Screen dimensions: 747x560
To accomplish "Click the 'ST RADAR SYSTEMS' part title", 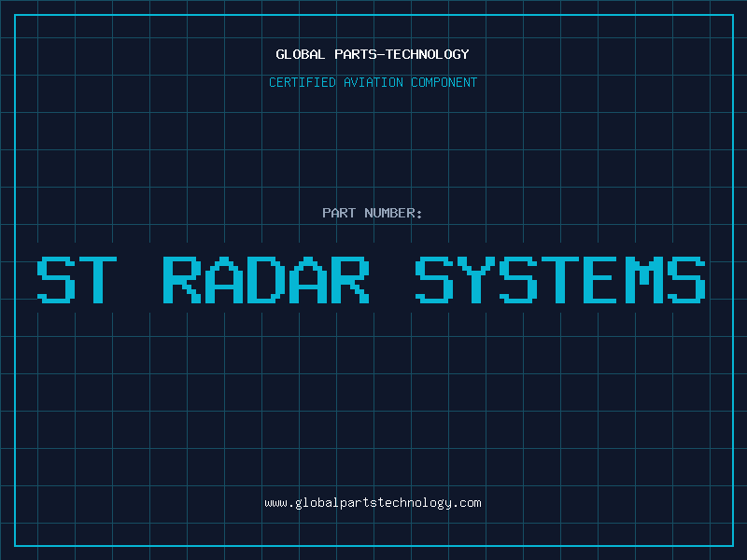I will coord(371,280).
